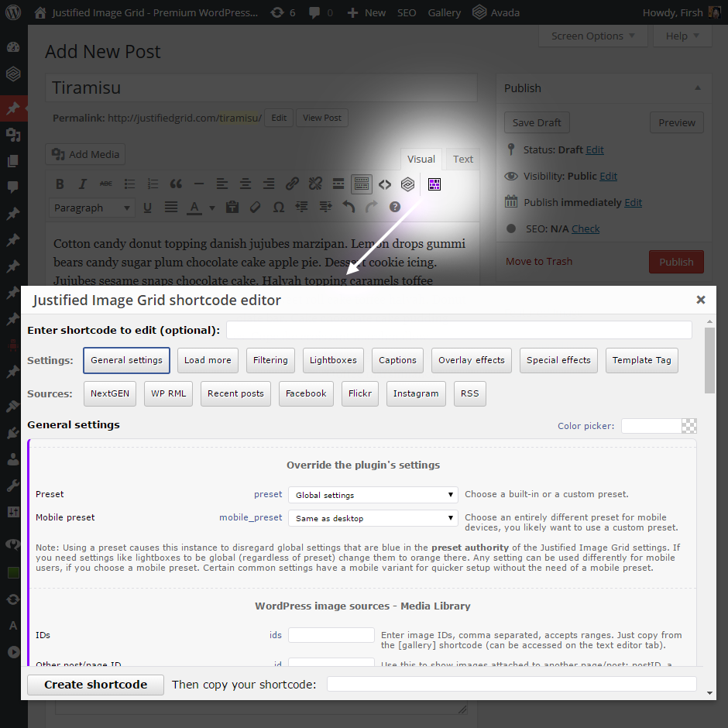Image resolution: width=728 pixels, height=728 pixels.
Task: Edit the post Status link
Action: coord(595,150)
